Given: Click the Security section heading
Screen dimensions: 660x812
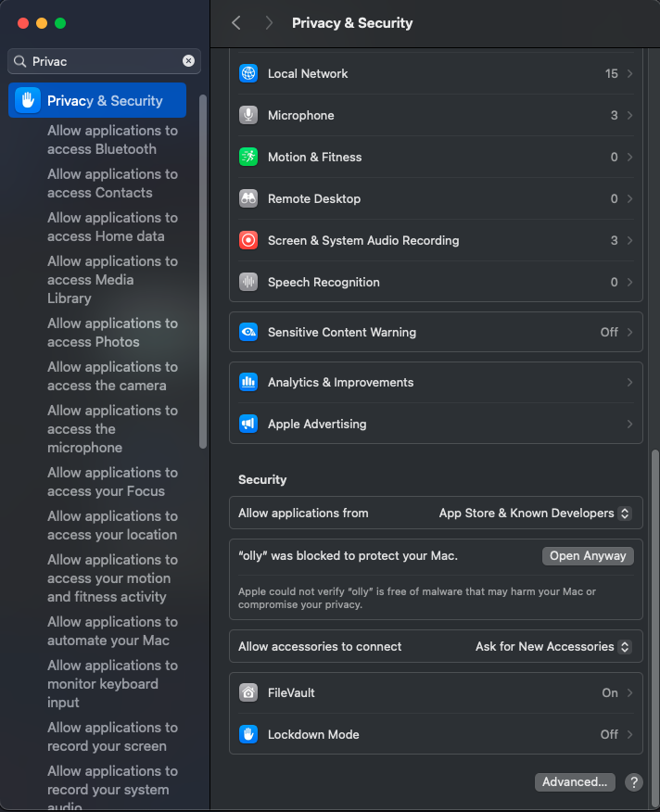Looking at the screenshot, I should point(262,479).
